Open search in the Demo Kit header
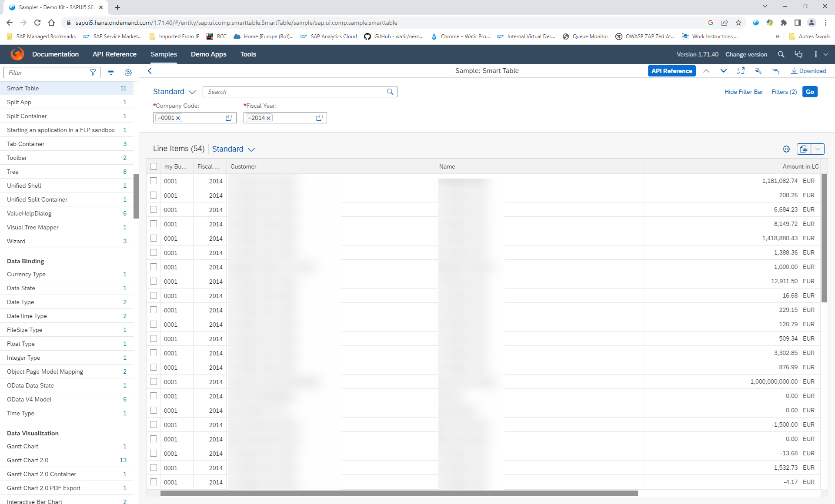Viewport: 835px width, 504px height. pyautogui.click(x=781, y=54)
